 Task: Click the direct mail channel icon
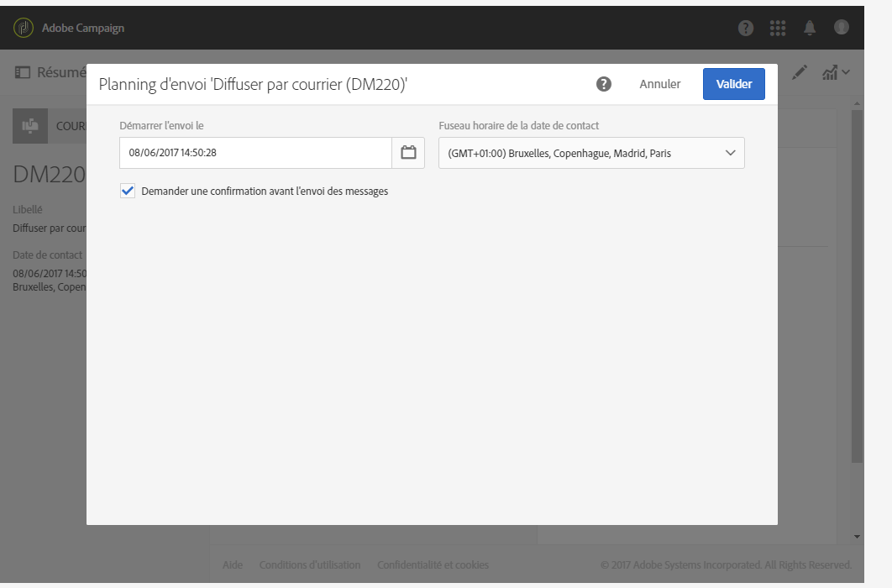point(30,126)
